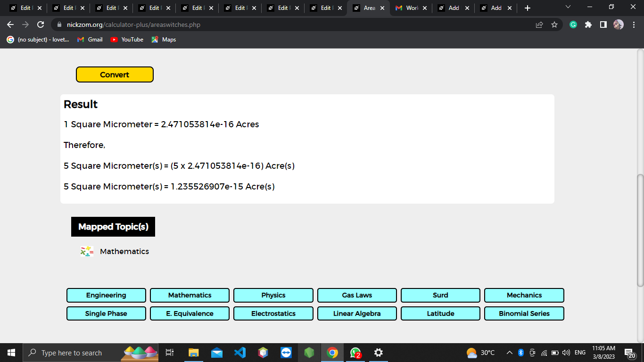644x362 pixels.
Task: Click the yellow Convert button
Action: [x=115, y=74]
